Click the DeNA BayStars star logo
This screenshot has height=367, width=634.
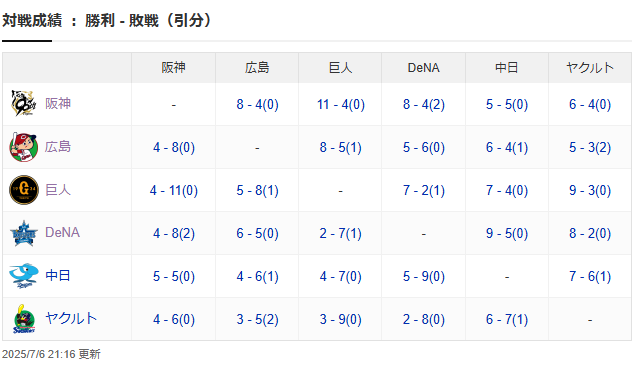(x=24, y=233)
